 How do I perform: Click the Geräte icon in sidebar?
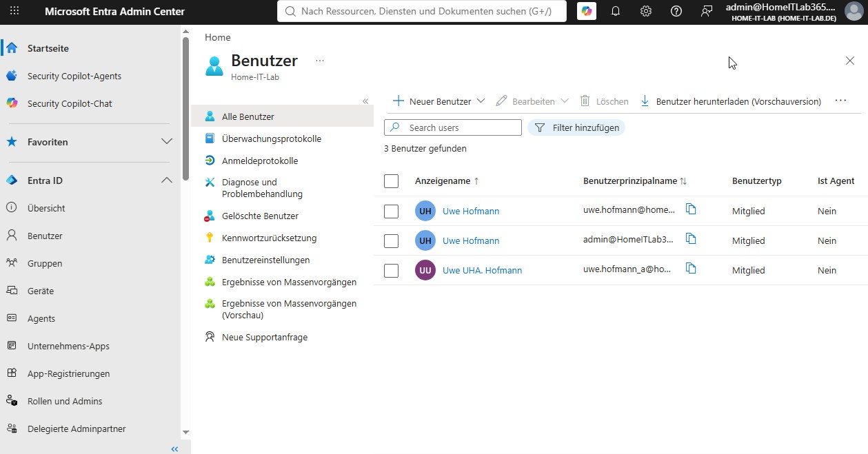(12, 291)
